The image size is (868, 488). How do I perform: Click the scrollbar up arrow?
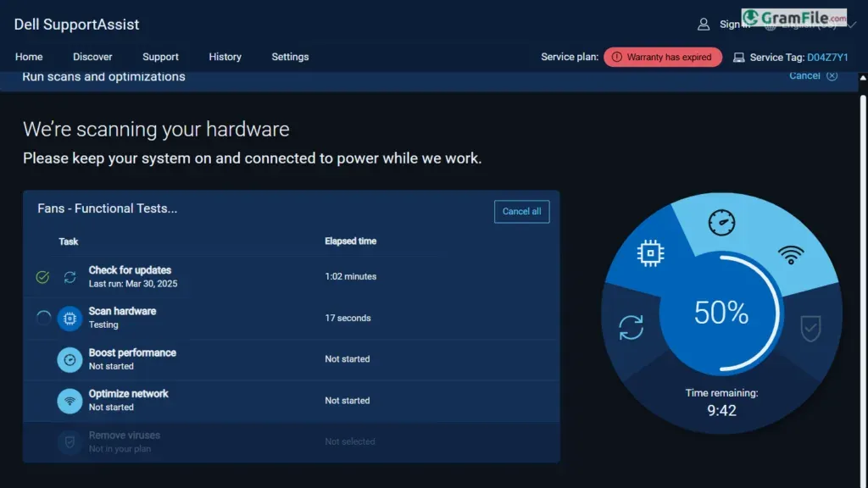[x=863, y=78]
